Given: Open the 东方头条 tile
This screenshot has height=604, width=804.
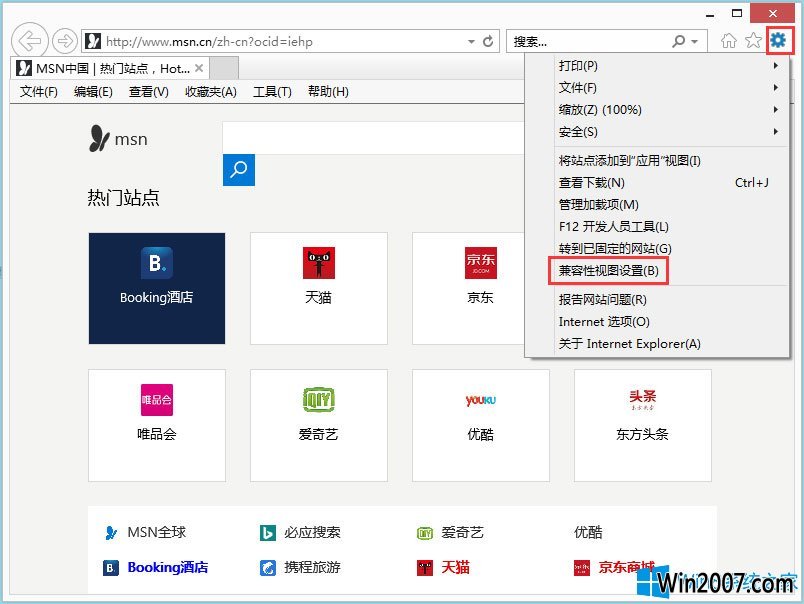Looking at the screenshot, I should [x=642, y=425].
